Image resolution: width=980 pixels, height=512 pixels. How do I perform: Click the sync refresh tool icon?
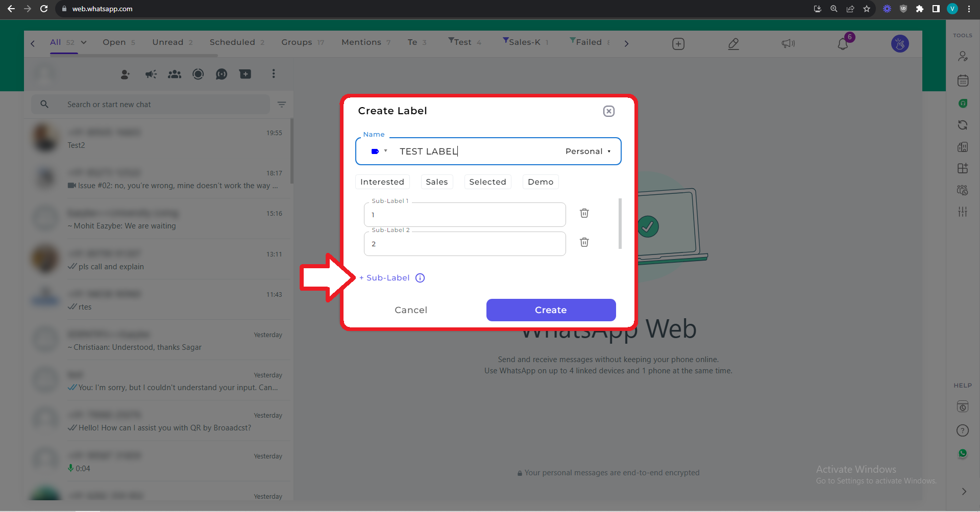point(963,125)
